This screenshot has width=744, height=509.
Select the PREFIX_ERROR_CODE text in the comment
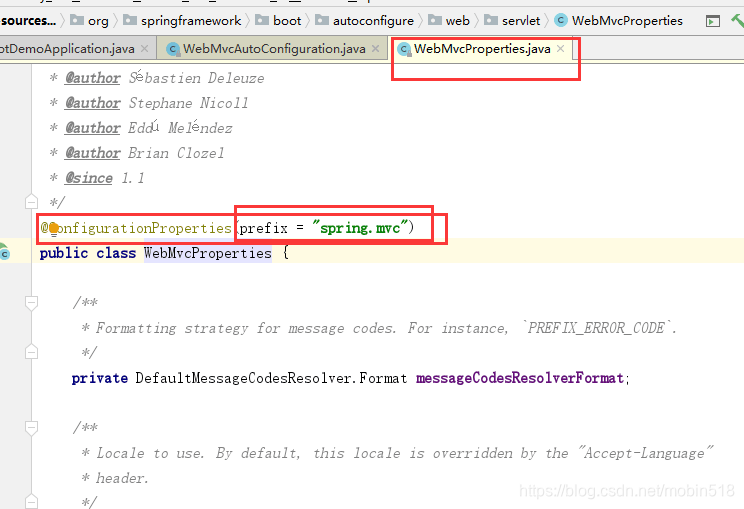coord(596,328)
